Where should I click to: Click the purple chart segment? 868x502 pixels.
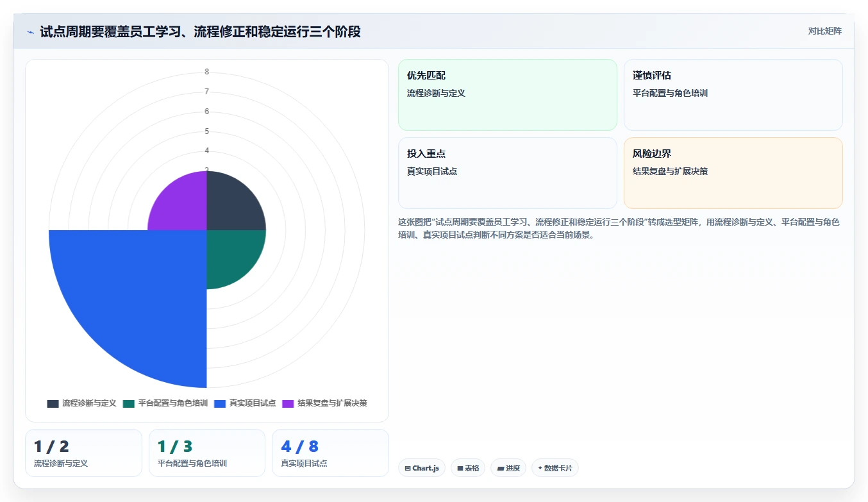(183, 206)
